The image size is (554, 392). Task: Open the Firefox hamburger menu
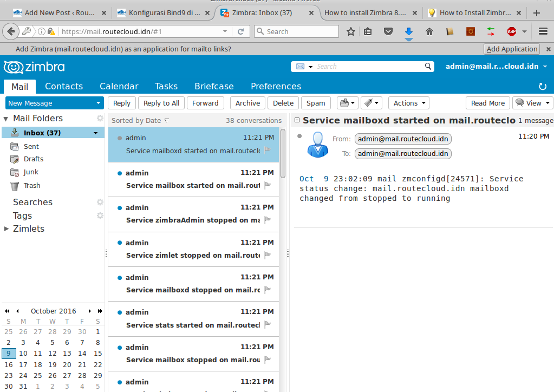tap(543, 31)
